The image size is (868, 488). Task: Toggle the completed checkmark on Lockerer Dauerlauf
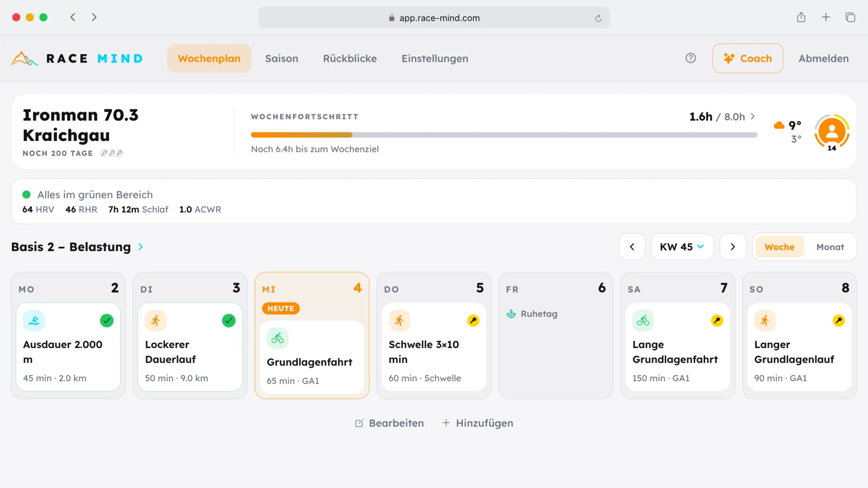point(229,320)
